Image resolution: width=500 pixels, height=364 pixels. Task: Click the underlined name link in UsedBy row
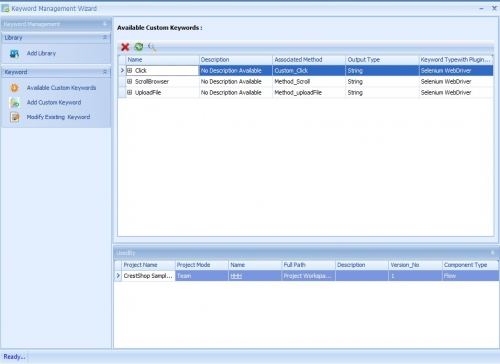[x=236, y=276]
